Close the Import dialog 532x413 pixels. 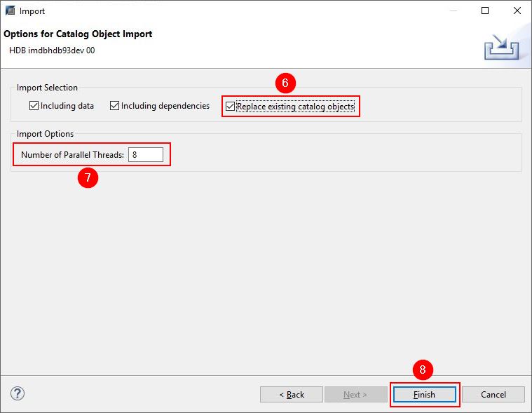click(x=516, y=11)
